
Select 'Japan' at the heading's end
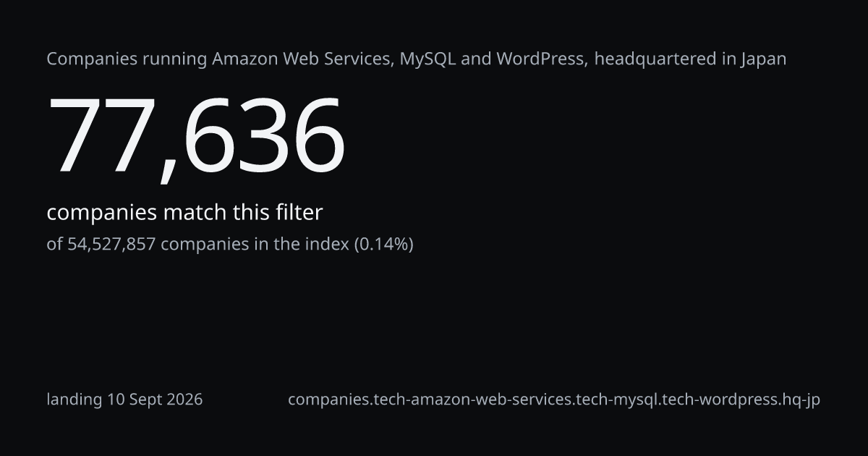[764, 60]
